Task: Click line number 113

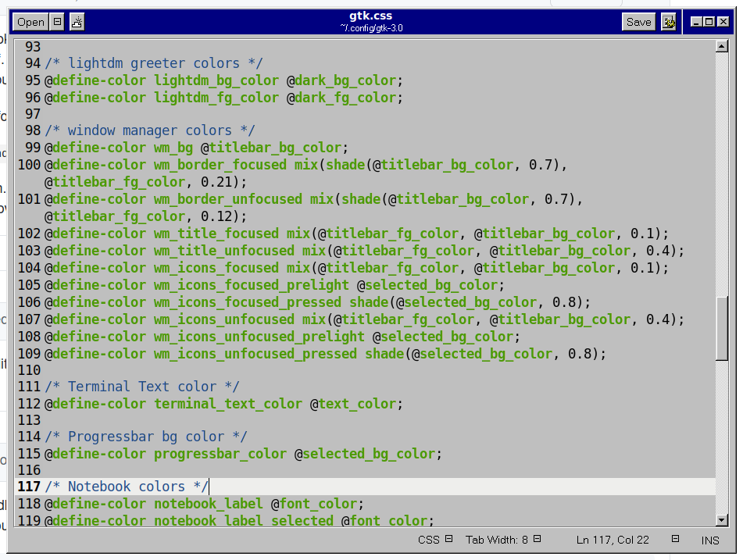Action: click(x=30, y=420)
